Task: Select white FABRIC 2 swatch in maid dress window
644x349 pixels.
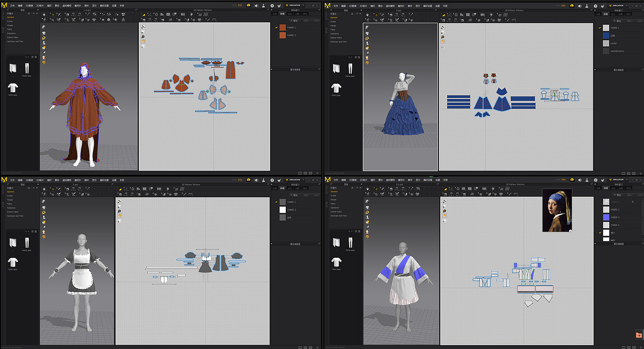Action: [x=283, y=210]
